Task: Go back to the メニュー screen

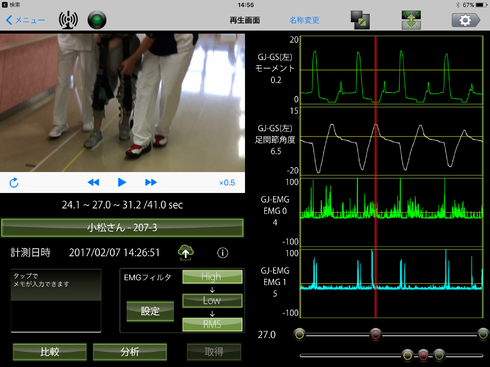Action: pos(25,20)
